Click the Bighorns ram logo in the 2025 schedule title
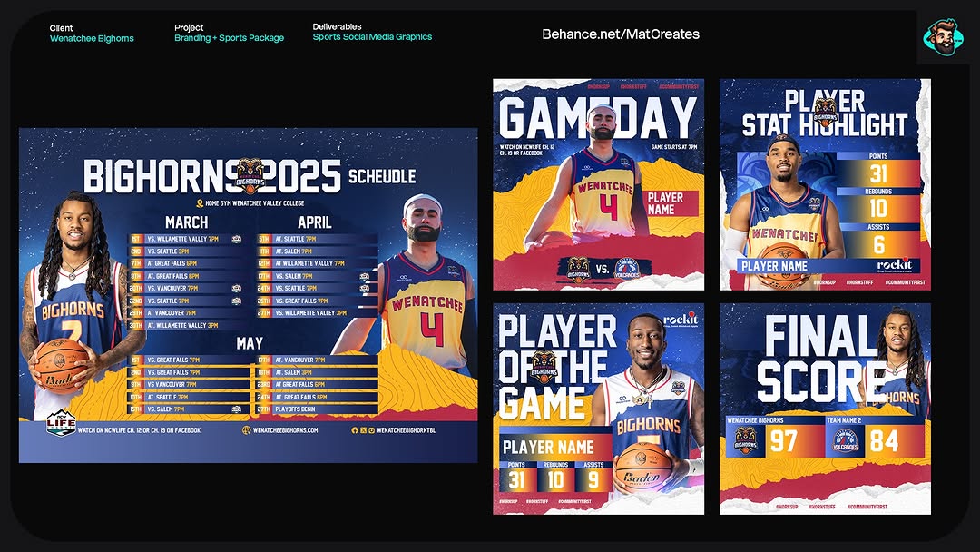The image size is (980, 552). [250, 176]
